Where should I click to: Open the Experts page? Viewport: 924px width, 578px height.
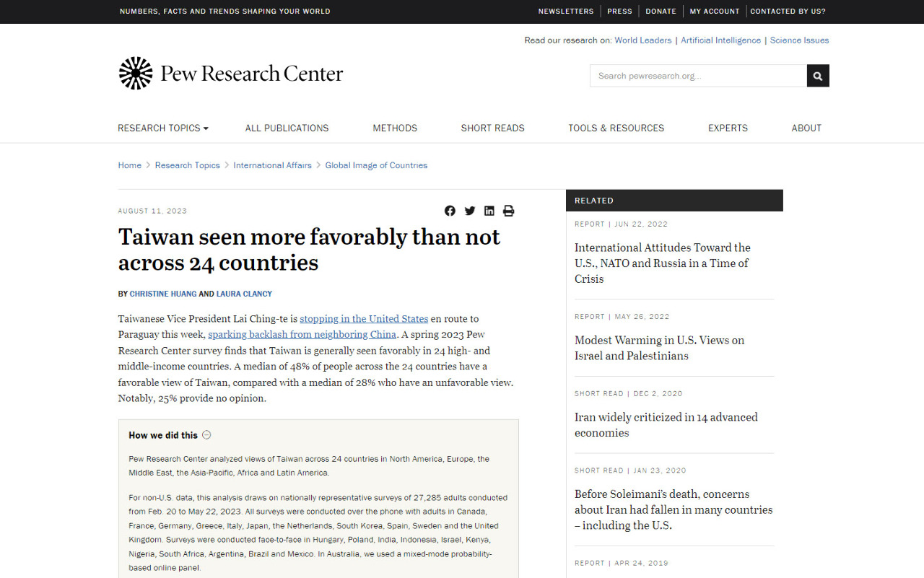point(728,128)
